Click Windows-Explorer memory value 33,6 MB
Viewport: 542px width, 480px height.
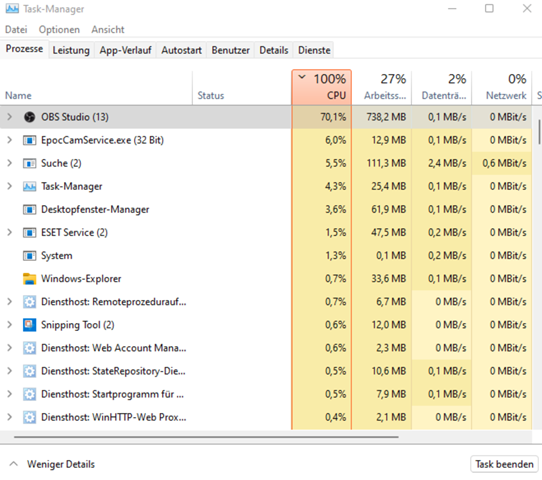[x=389, y=279]
